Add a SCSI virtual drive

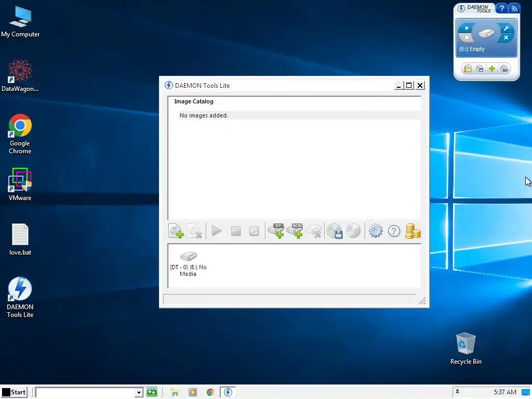click(295, 231)
